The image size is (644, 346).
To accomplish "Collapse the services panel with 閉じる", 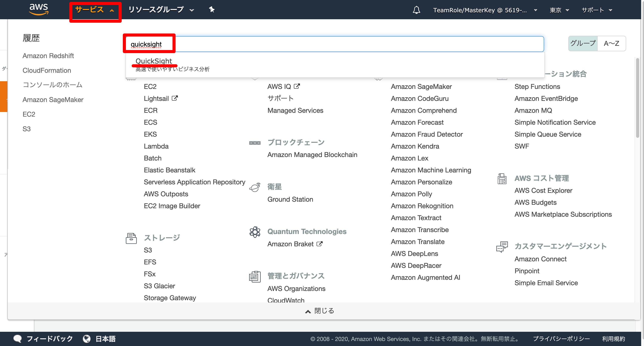I will [320, 311].
